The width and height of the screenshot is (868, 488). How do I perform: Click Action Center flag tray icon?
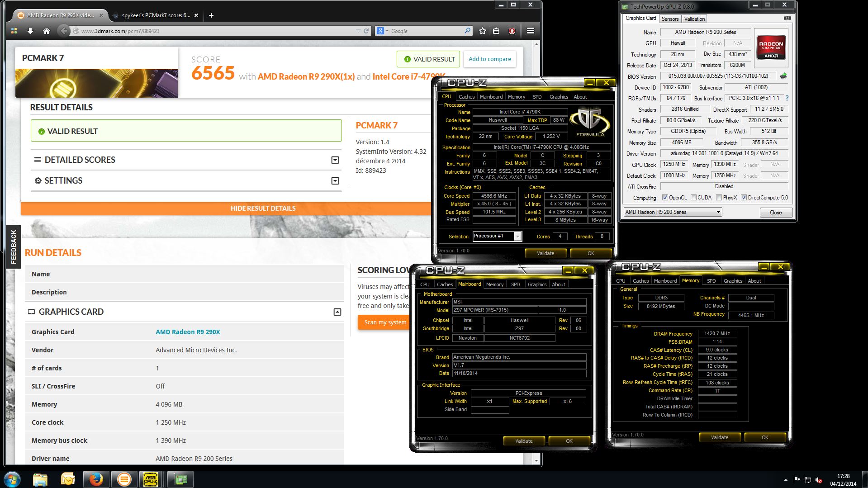(x=797, y=480)
